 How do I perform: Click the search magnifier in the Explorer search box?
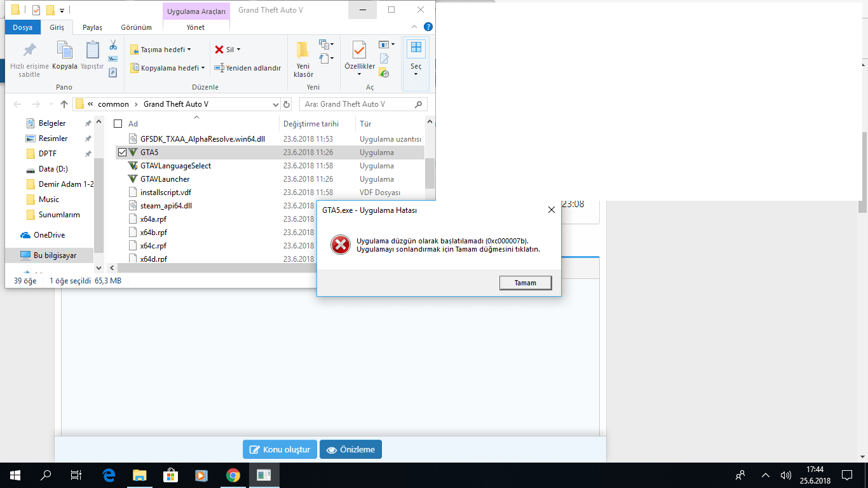click(x=418, y=104)
